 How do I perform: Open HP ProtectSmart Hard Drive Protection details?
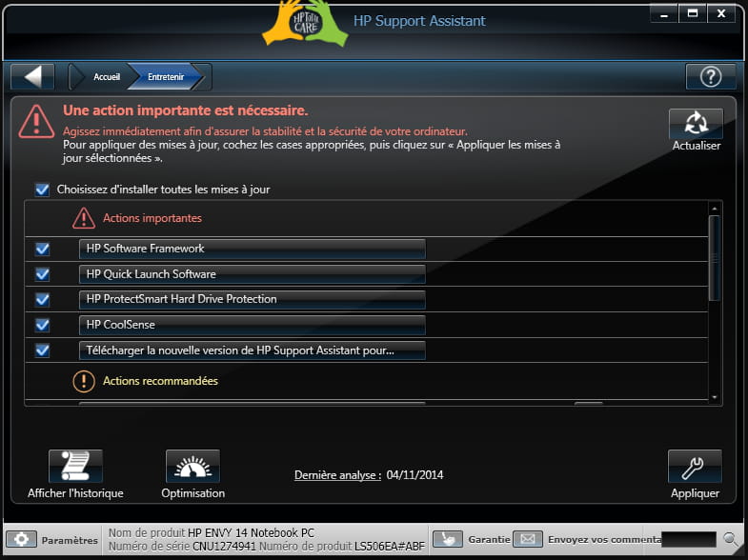coord(252,299)
